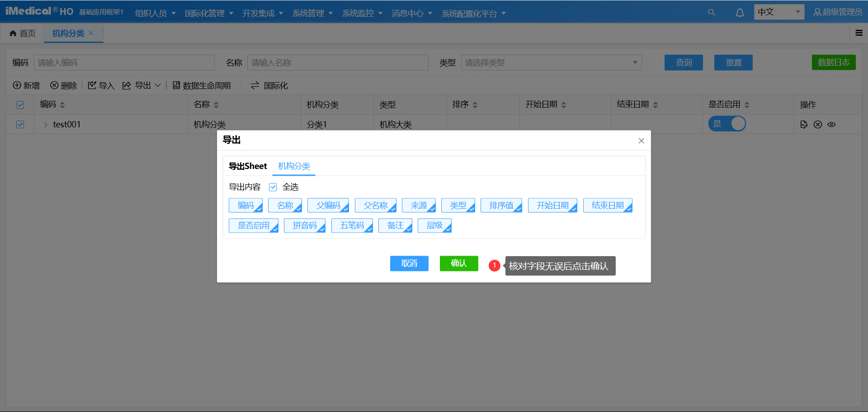Click the view eye icon in test001 row

[x=831, y=125]
